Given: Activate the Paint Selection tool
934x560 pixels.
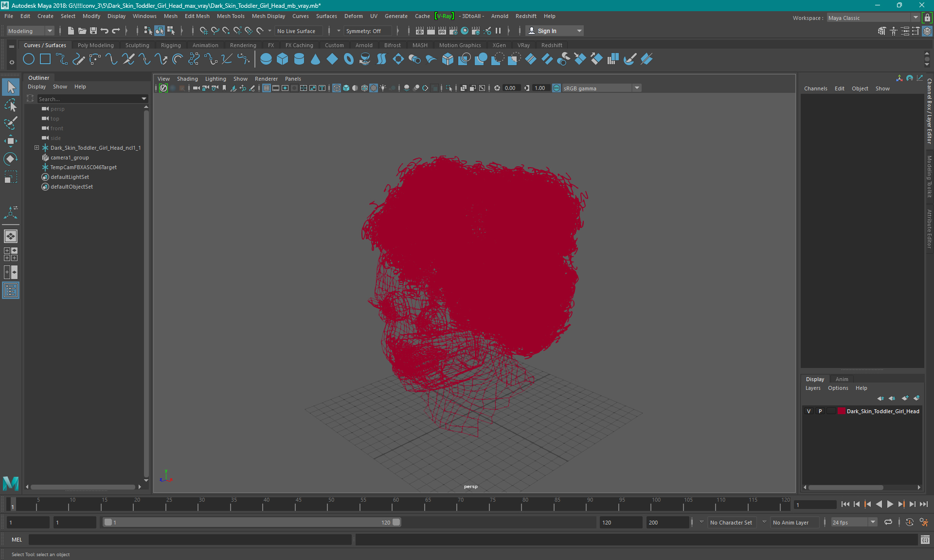Looking at the screenshot, I should pos(11,123).
